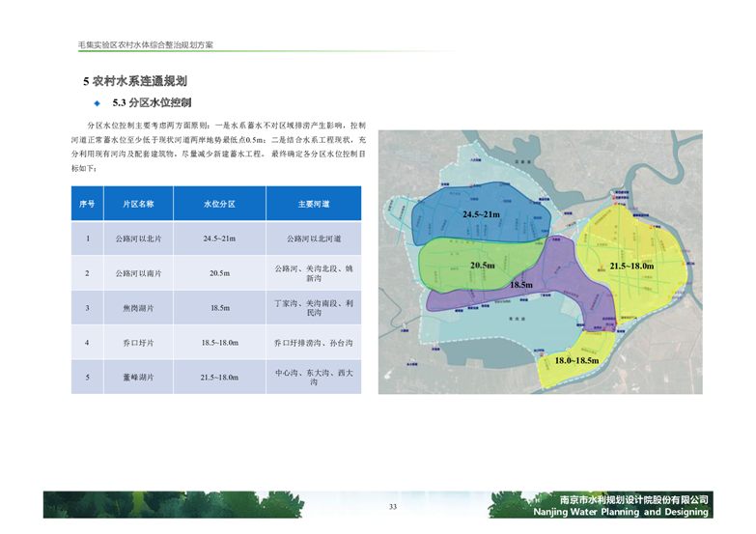
Task: Select the 主要河道 column header
Action: point(314,204)
